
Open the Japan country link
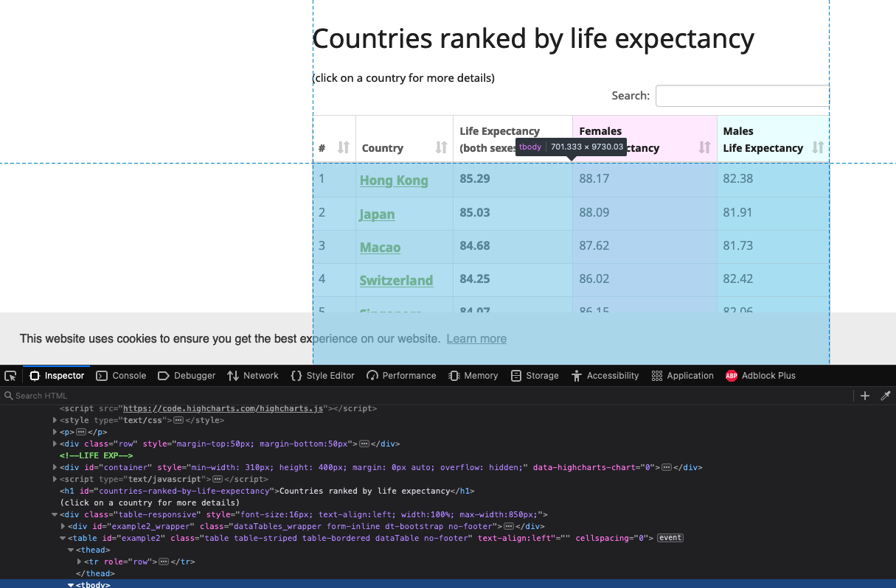pyautogui.click(x=377, y=214)
